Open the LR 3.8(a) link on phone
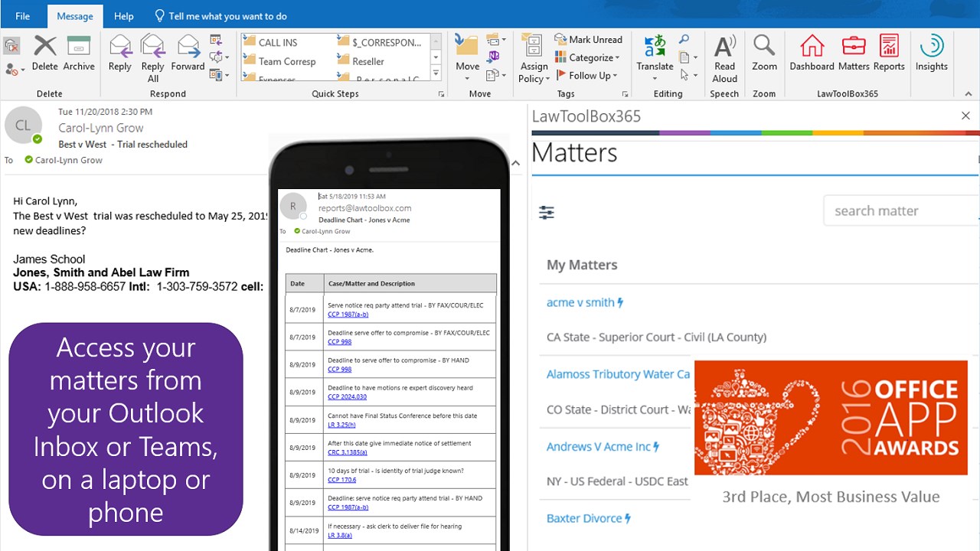980x551 pixels. coord(339,535)
